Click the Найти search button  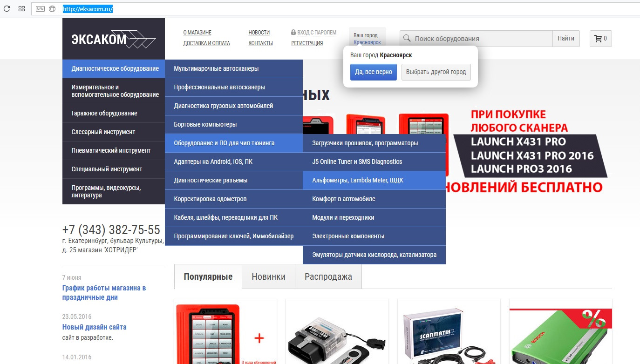pyautogui.click(x=566, y=39)
